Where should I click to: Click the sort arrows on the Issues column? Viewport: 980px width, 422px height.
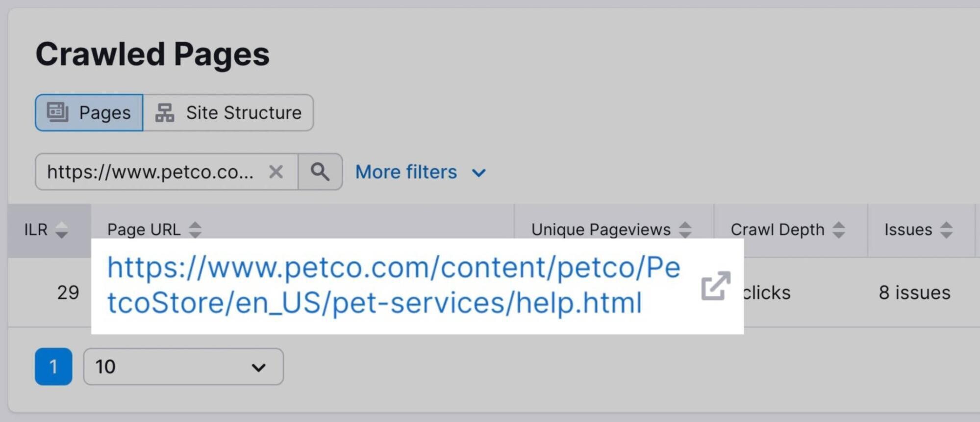click(x=946, y=229)
